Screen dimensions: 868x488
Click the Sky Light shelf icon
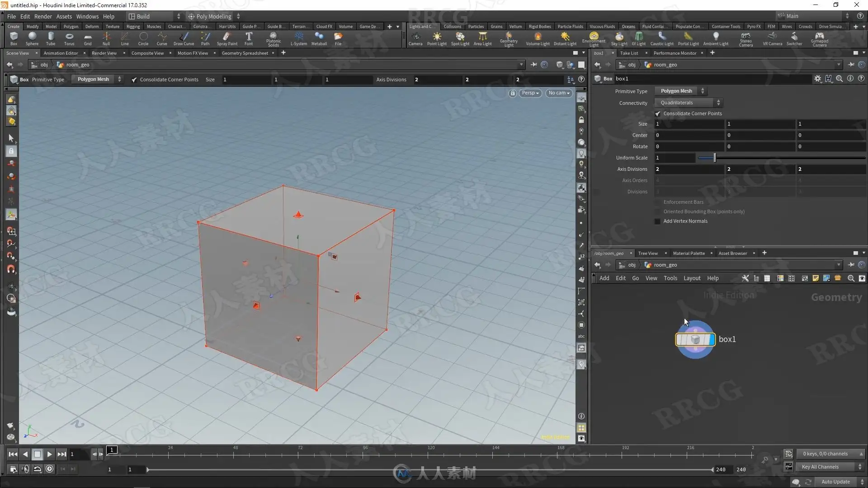click(x=619, y=38)
